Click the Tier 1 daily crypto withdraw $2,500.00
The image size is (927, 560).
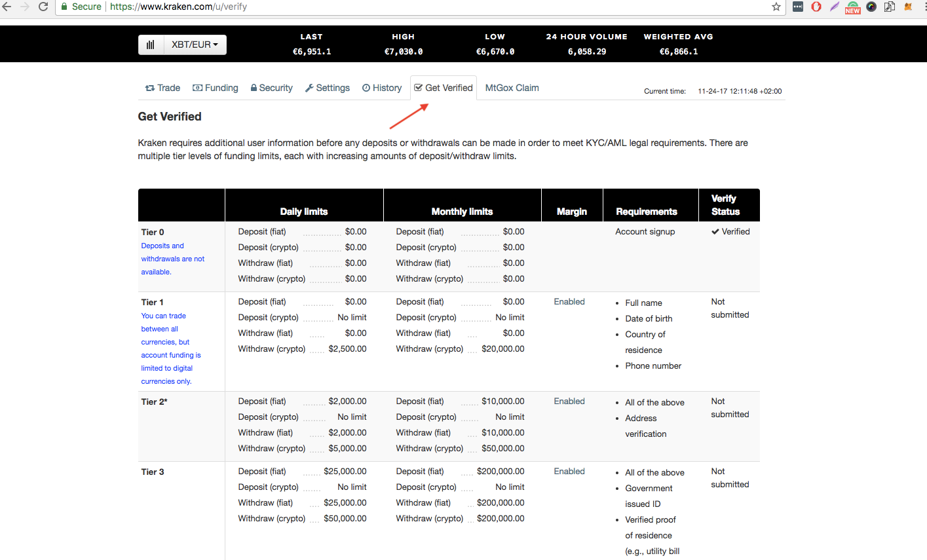tap(347, 349)
